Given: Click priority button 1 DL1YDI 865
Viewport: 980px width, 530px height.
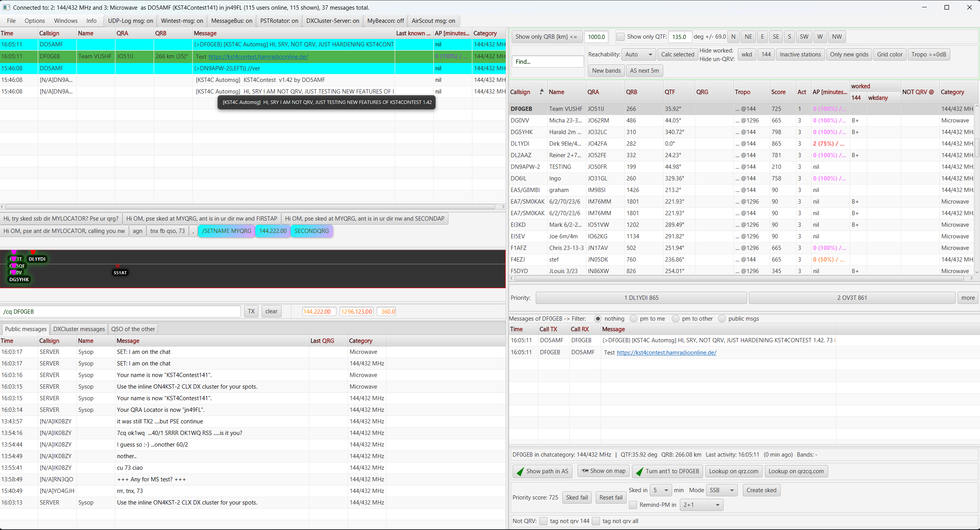Looking at the screenshot, I should click(x=641, y=298).
